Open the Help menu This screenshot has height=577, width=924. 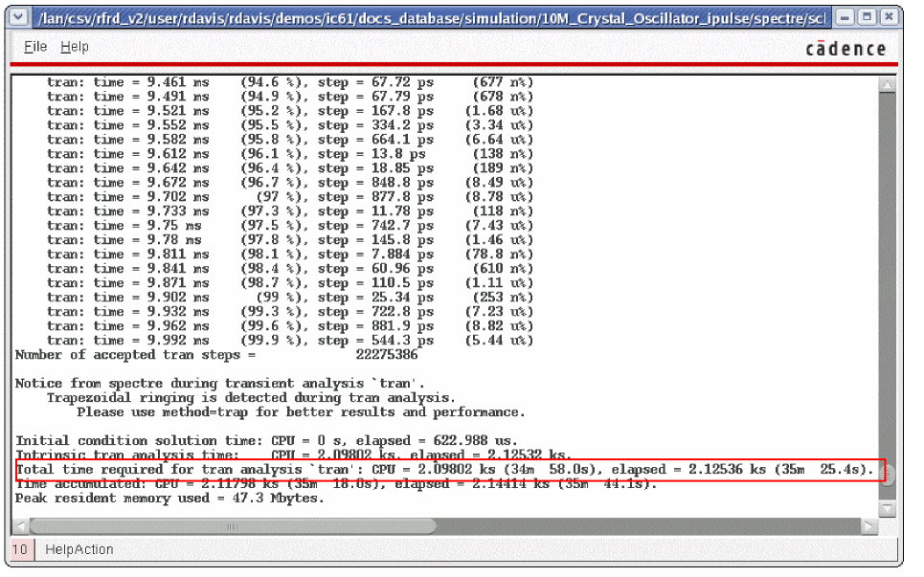tap(75, 47)
